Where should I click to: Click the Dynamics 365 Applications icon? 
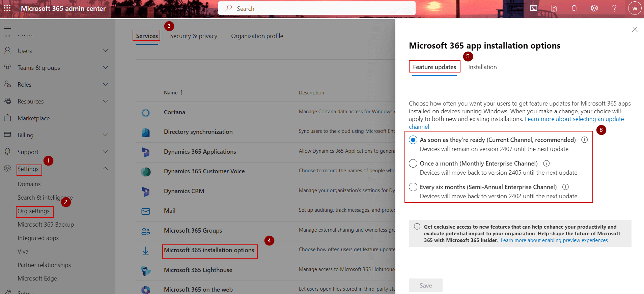click(x=146, y=152)
